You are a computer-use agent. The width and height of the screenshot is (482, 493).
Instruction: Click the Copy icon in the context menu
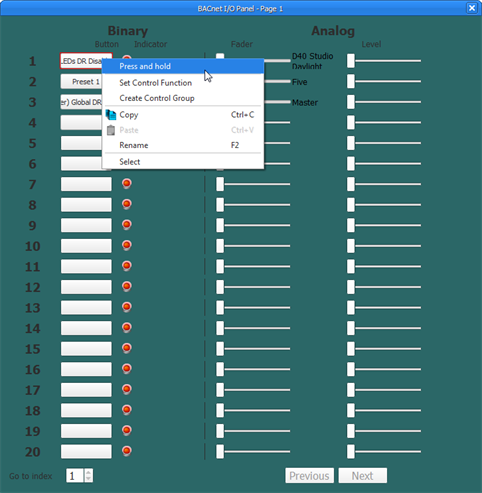pos(111,115)
